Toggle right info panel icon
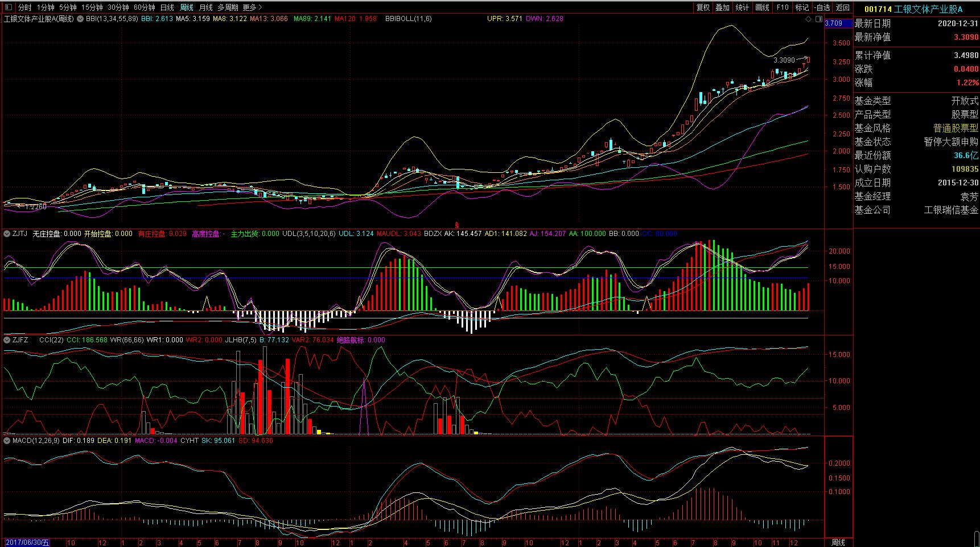This screenshot has height=547, width=980. pyautogui.click(x=818, y=19)
